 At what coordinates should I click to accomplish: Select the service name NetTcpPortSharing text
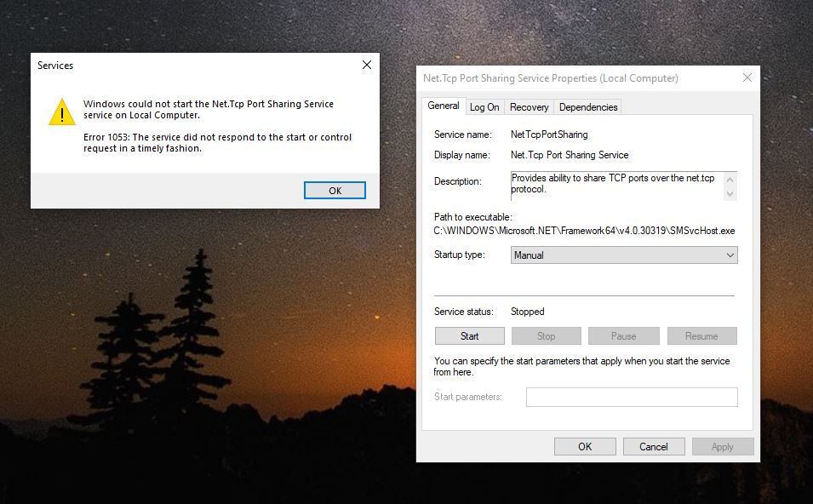pyautogui.click(x=549, y=135)
